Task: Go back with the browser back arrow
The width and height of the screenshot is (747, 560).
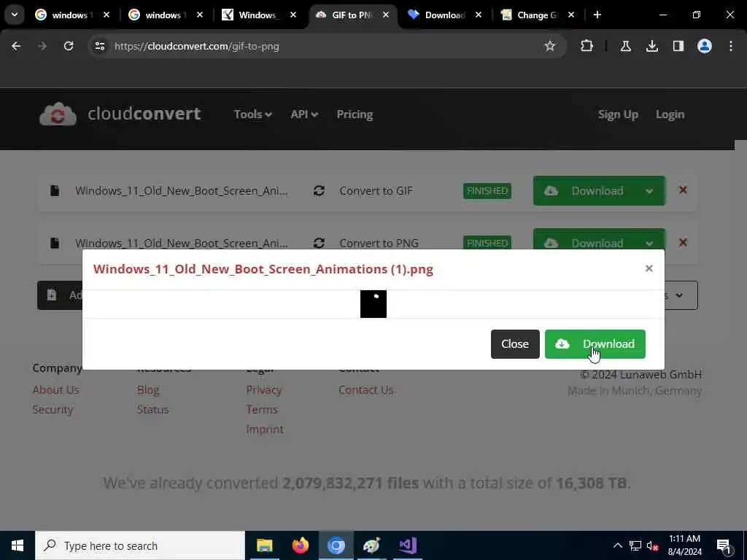Action: coord(16,46)
